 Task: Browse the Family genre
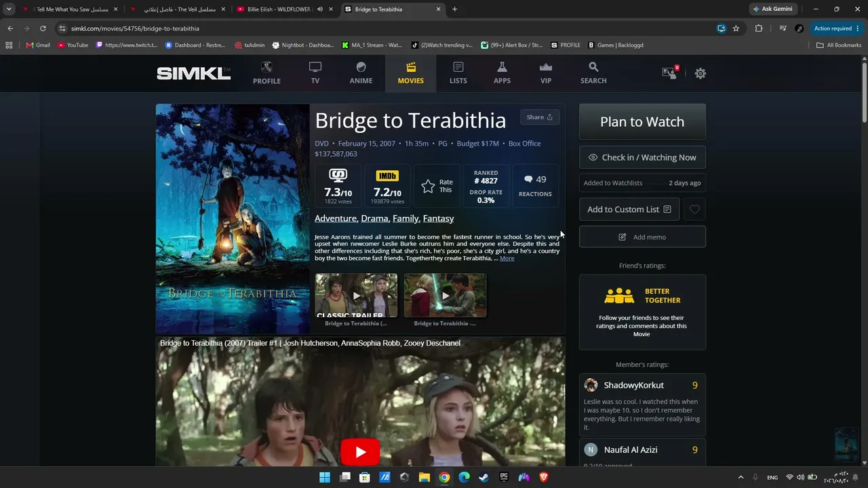coord(406,218)
